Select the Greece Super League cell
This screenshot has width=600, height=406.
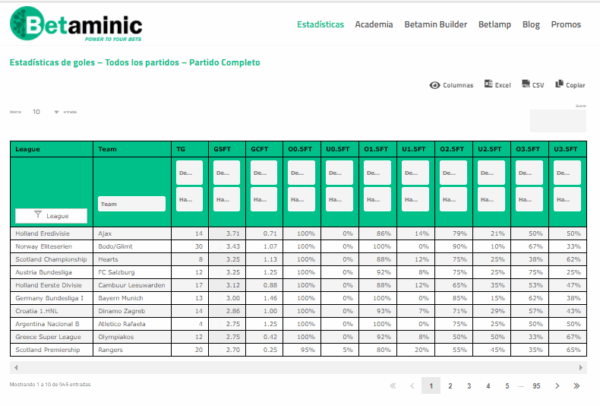click(x=51, y=337)
